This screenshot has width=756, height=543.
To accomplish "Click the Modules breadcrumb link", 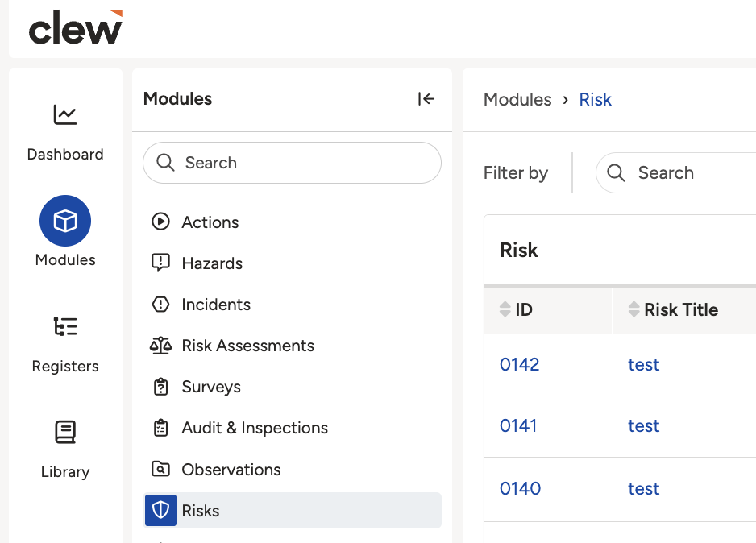I will [x=517, y=99].
